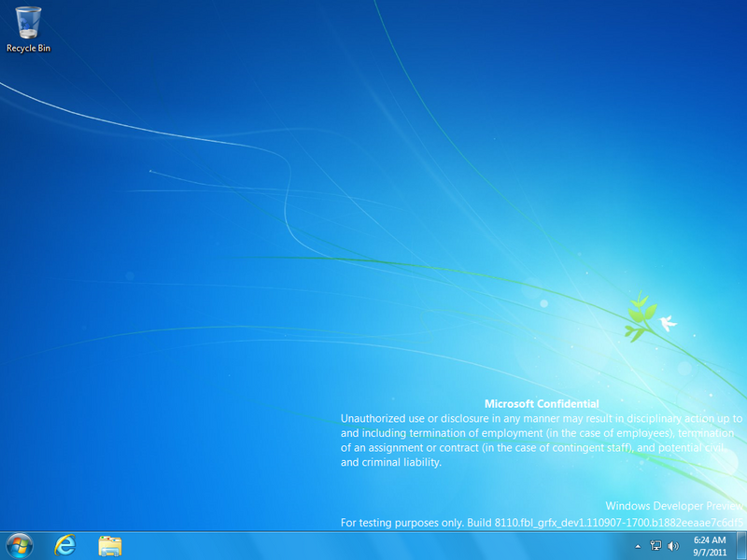Expand the hidden notification icons arrow
The width and height of the screenshot is (747, 560).
[638, 546]
